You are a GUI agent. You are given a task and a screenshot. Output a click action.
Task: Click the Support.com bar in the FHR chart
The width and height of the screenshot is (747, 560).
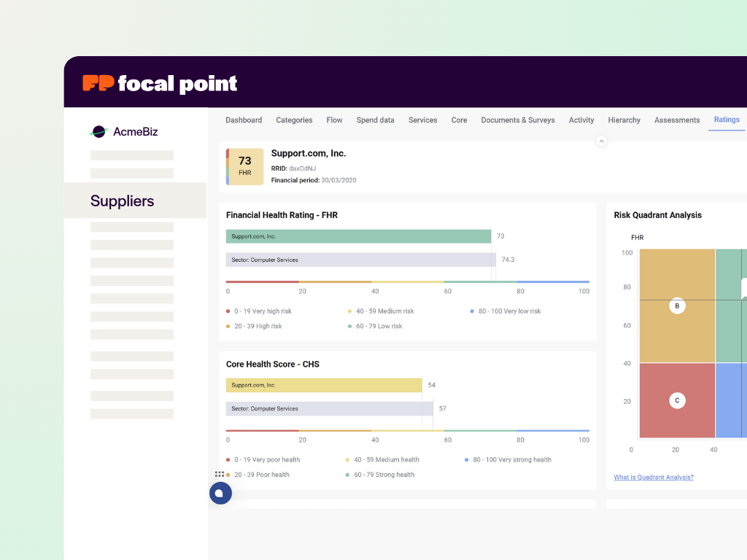357,236
